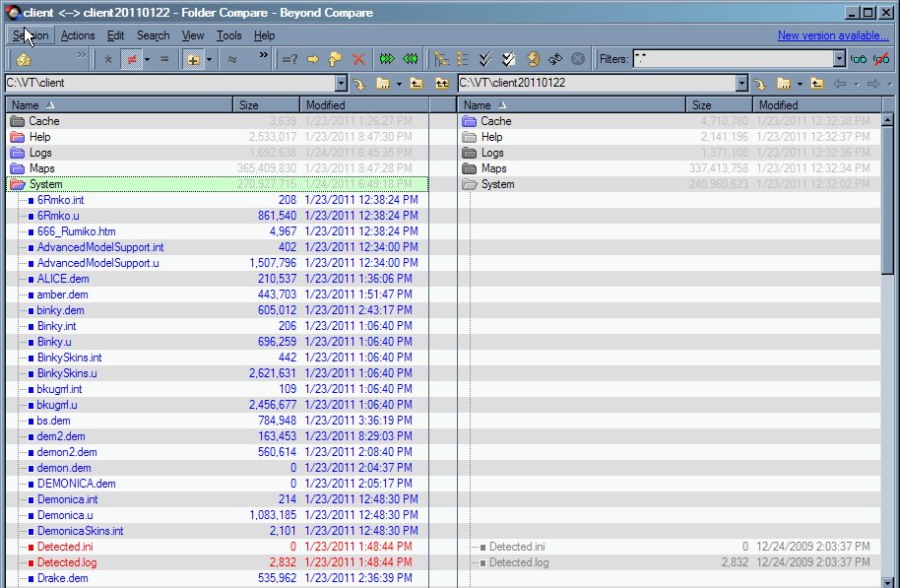
Task: Open the folder display options dropdown arrow
Action: (210, 60)
